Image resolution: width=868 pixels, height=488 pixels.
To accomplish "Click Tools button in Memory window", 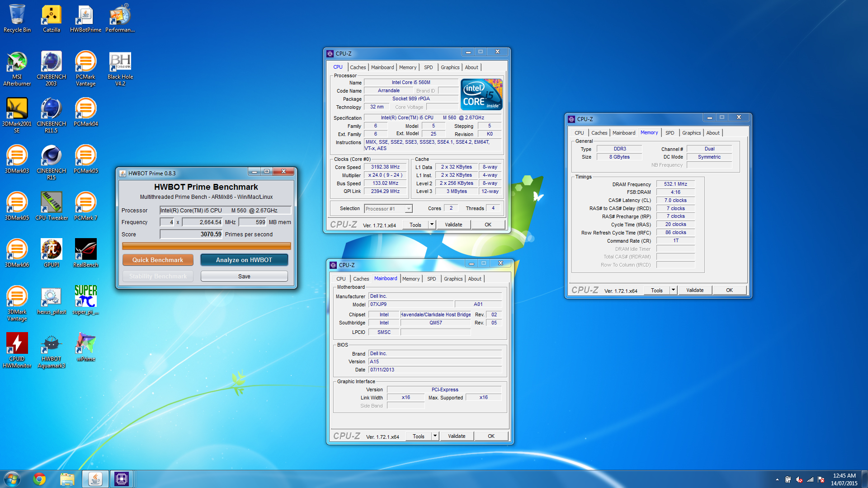I will [x=657, y=290].
